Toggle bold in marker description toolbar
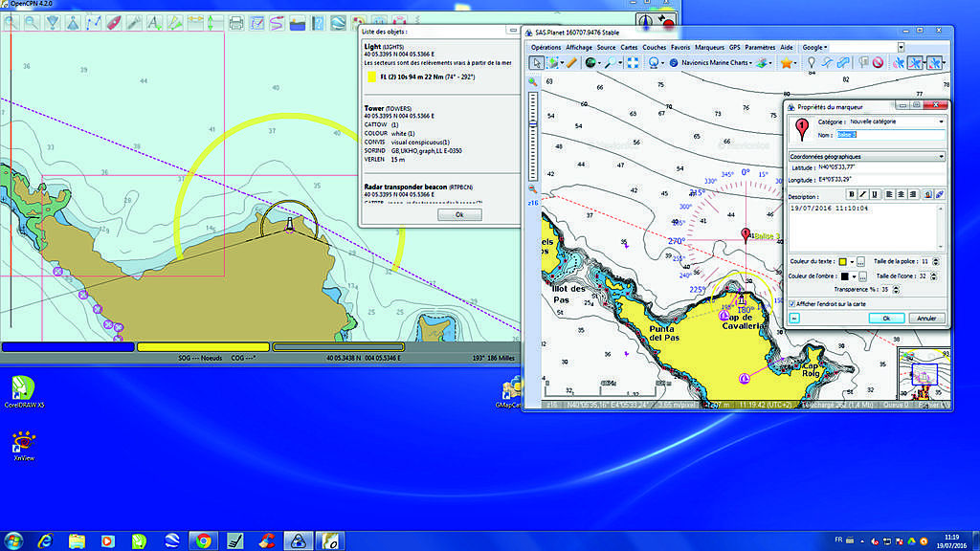The width and height of the screenshot is (980, 551). [x=851, y=195]
